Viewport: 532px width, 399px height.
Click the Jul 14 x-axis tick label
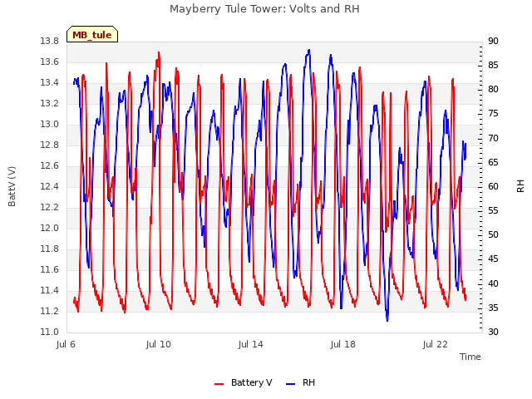(251, 344)
